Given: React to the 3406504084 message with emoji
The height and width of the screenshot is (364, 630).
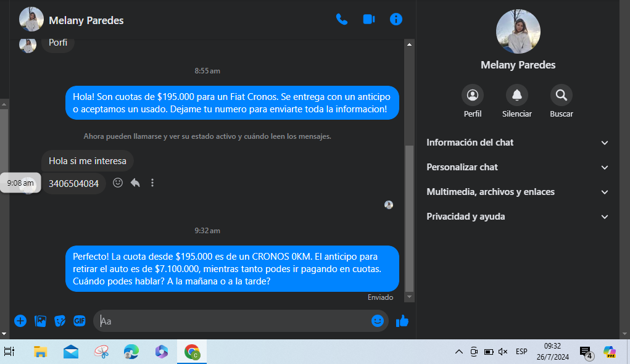Looking at the screenshot, I should pyautogui.click(x=118, y=183).
